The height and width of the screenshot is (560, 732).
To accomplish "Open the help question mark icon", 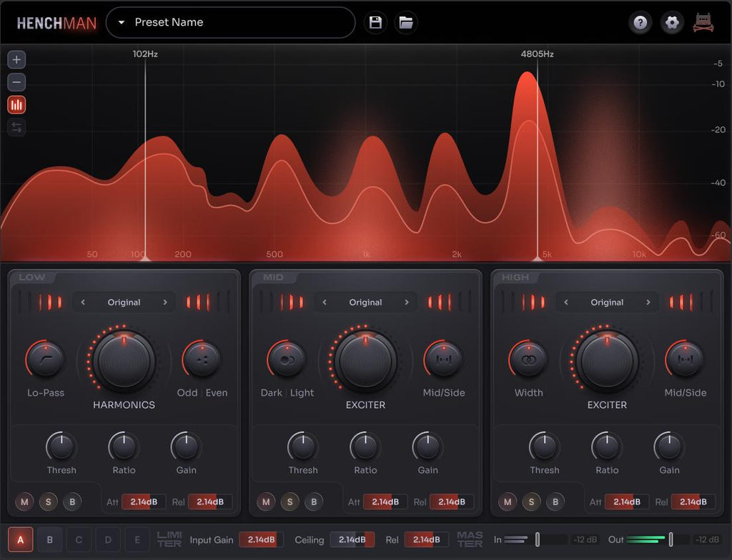I will tap(640, 22).
